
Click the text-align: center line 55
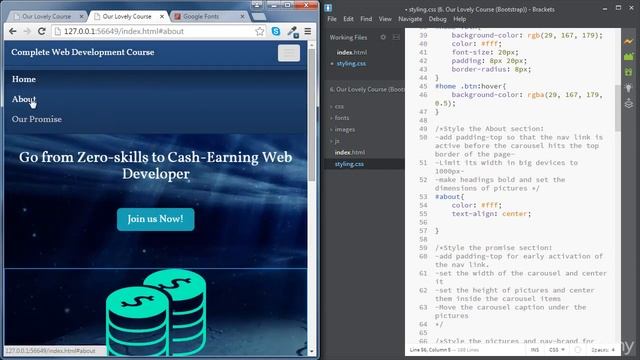(x=491, y=214)
